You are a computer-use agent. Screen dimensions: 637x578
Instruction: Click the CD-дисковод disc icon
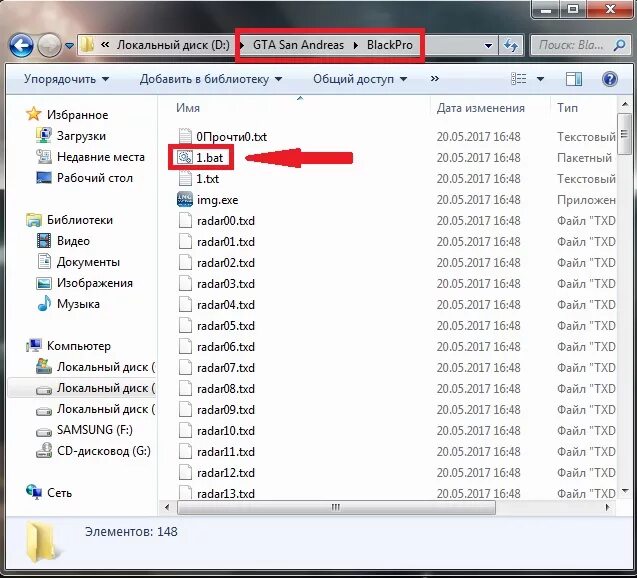(43, 451)
